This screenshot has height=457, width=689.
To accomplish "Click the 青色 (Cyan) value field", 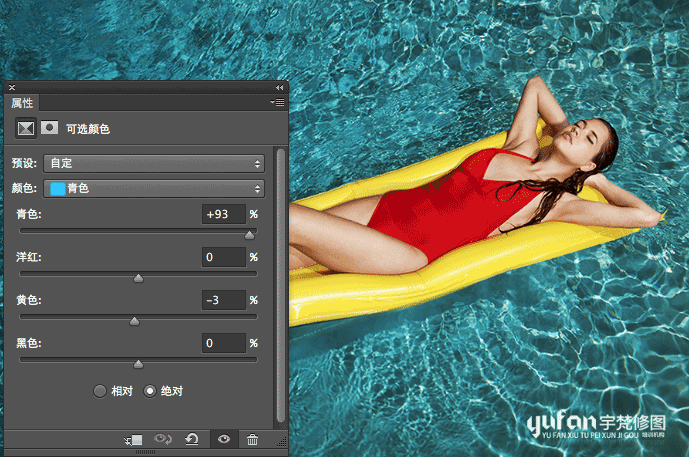I will (222, 215).
